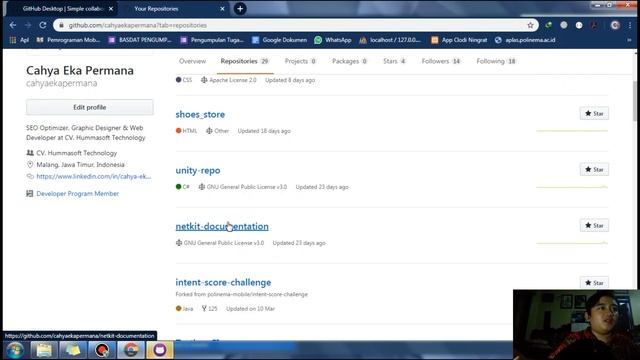The height and width of the screenshot is (360, 640).
Task: Click the Malang, Jawa Timur, Indonesia location
Action: tap(80, 165)
